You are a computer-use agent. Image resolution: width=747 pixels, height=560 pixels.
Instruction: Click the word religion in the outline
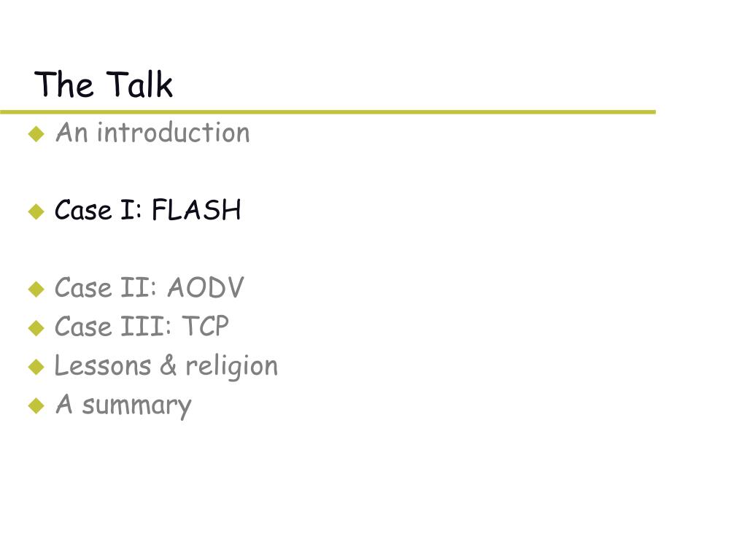coord(231,367)
